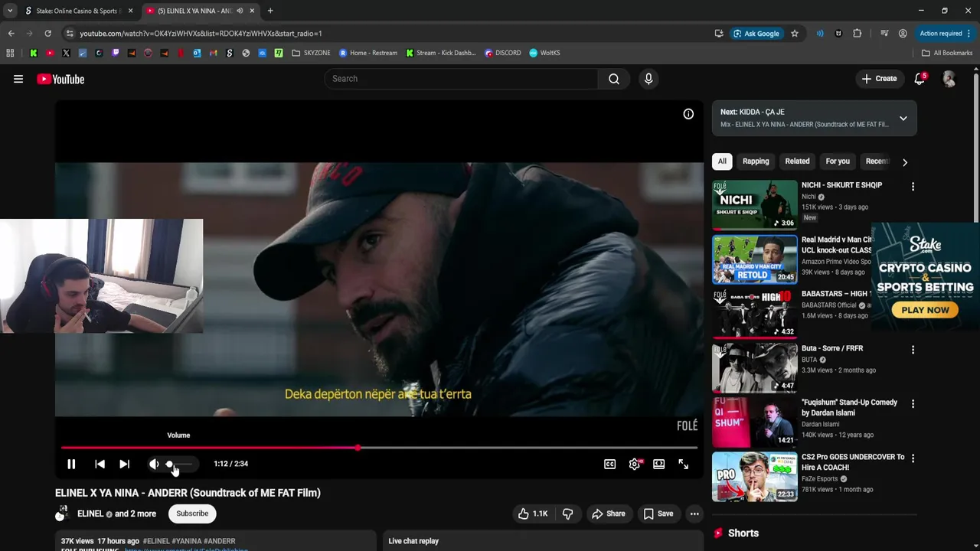This screenshot has width=980, height=551.
Task: Open the ELINEL and 2 more channel link
Action: (x=116, y=514)
